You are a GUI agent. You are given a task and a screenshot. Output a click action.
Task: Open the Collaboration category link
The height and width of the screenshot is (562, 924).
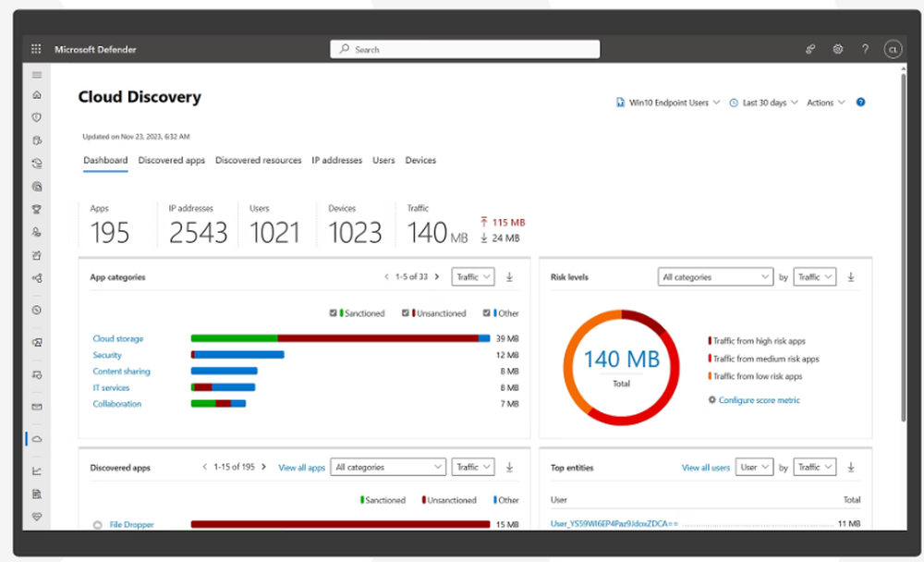coord(117,404)
